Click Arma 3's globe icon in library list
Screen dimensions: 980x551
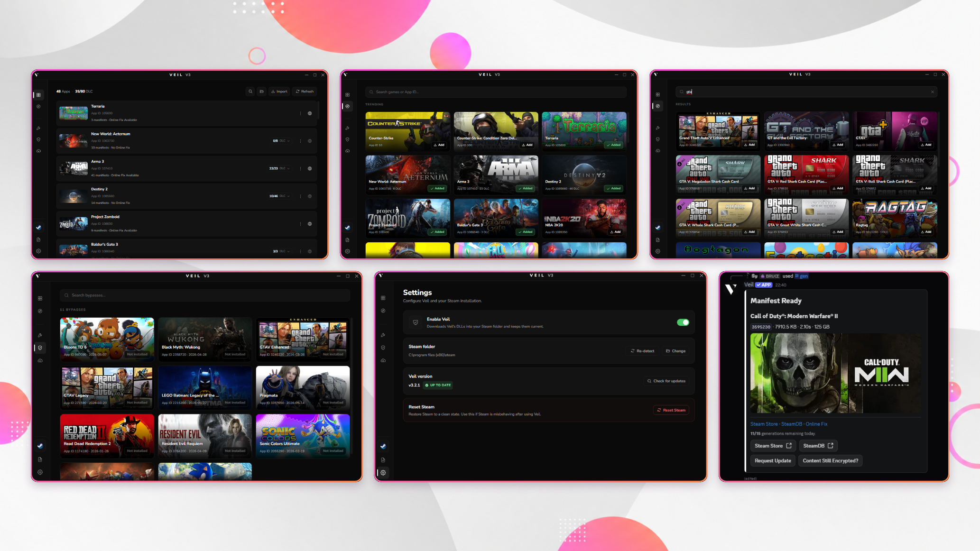tap(310, 168)
